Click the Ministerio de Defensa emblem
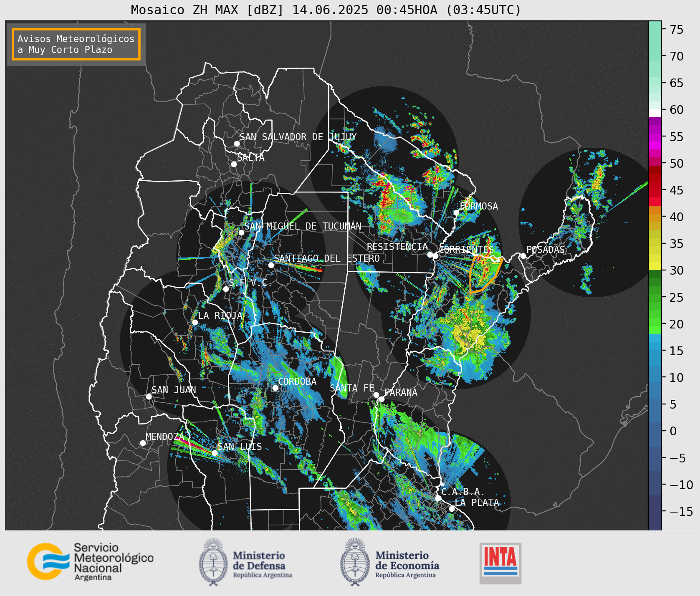Viewport: 700px width, 596px height. (x=213, y=562)
